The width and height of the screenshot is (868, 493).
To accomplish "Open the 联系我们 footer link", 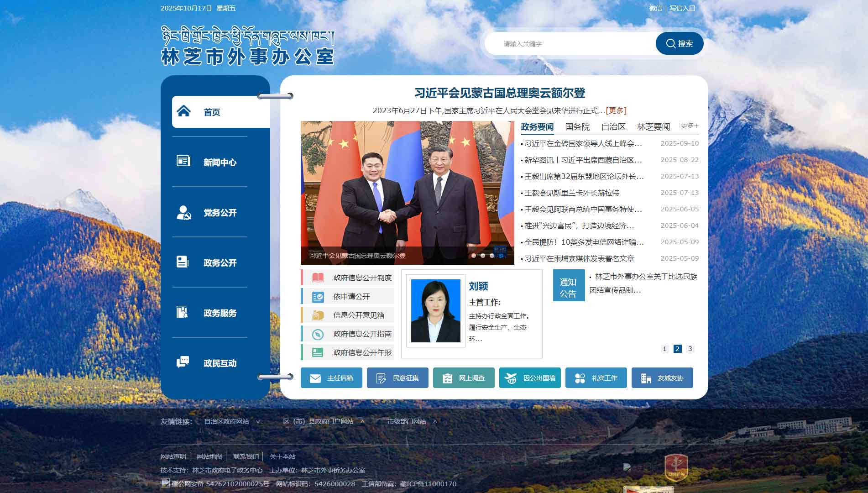I will pyautogui.click(x=246, y=456).
